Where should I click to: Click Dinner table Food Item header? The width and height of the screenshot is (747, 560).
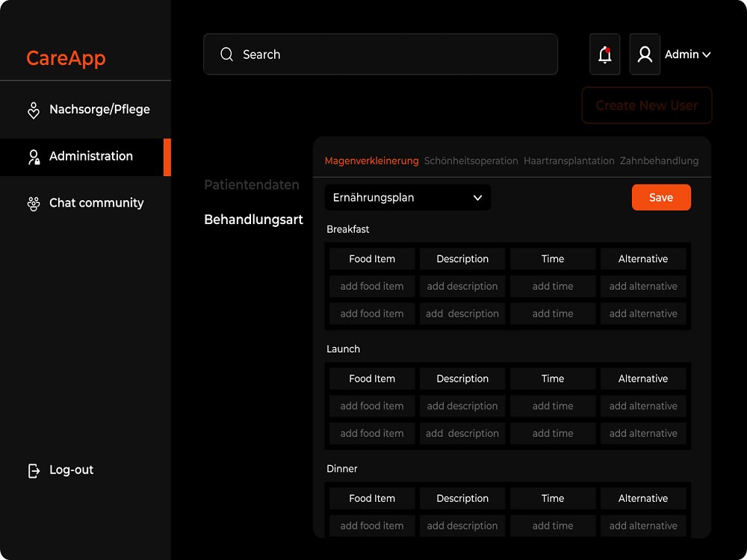[372, 499]
